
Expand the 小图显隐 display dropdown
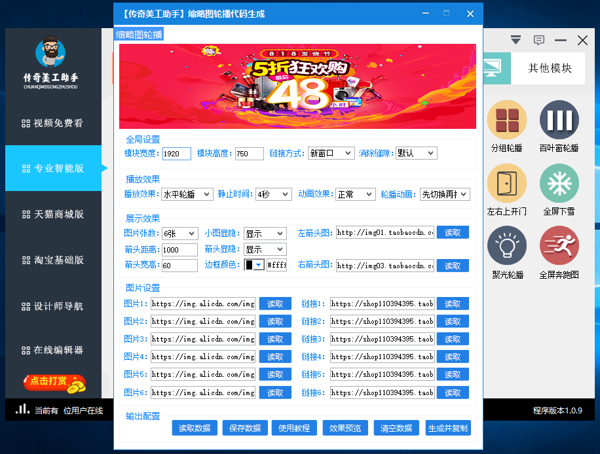click(265, 233)
